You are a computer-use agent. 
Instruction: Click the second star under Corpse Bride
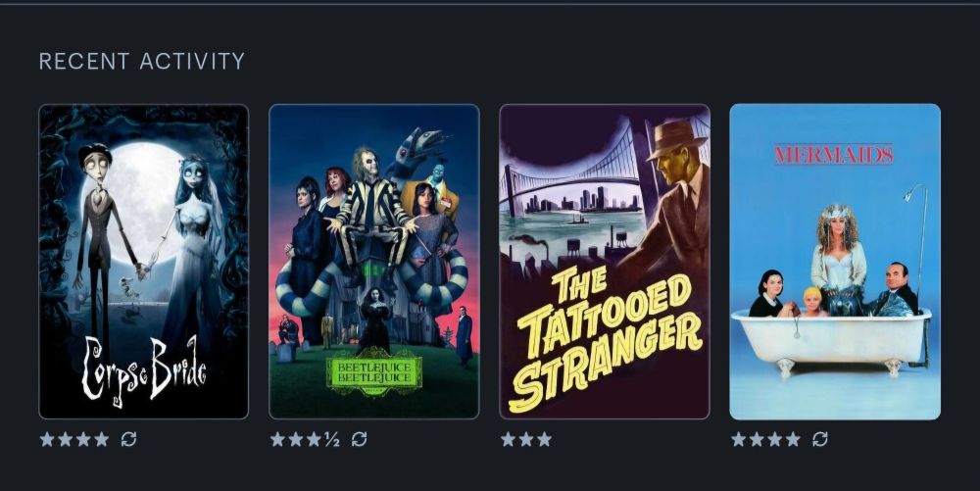click(65, 439)
